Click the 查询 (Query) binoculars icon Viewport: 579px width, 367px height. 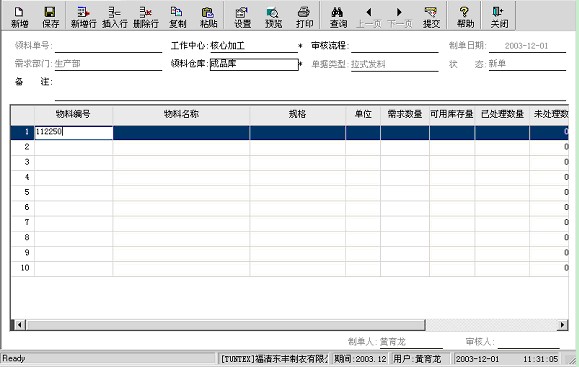pos(338,17)
